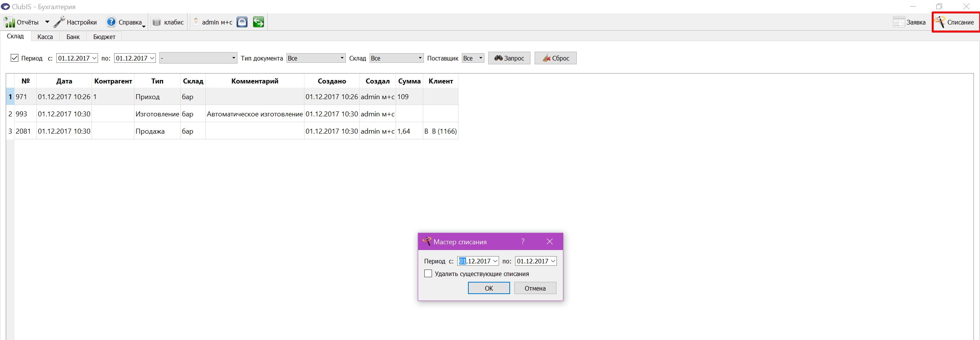The height and width of the screenshot is (340, 980).
Task: Expand the Отчёты dropdown arrow
Action: coord(47,22)
